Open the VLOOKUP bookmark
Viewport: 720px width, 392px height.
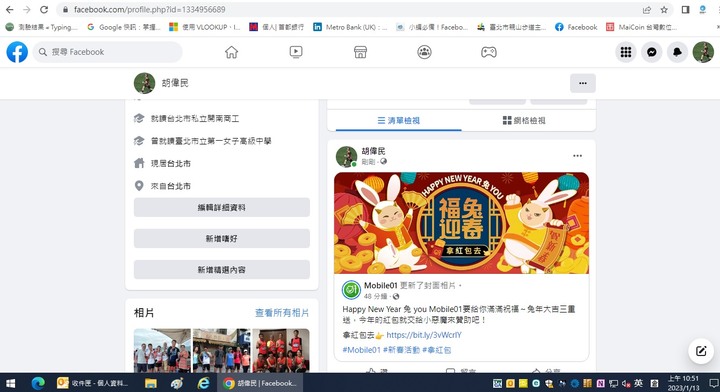[204, 27]
